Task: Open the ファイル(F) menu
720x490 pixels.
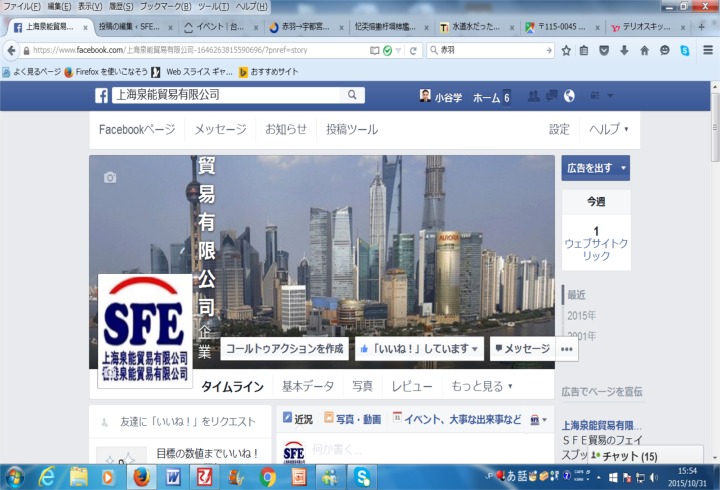Action: point(22,6)
